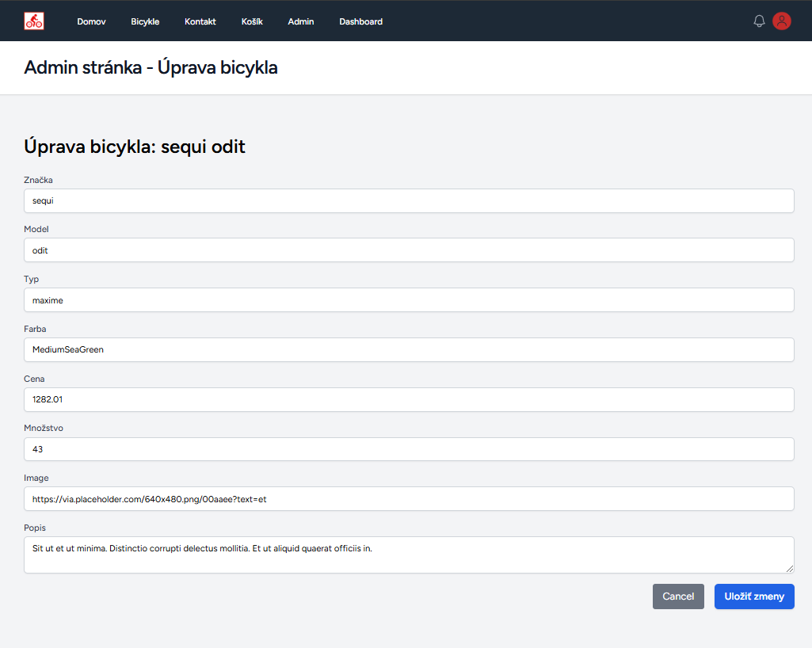
Task: Click the heading 'Úprava bicykla: sequi odit'
Action: [135, 147]
